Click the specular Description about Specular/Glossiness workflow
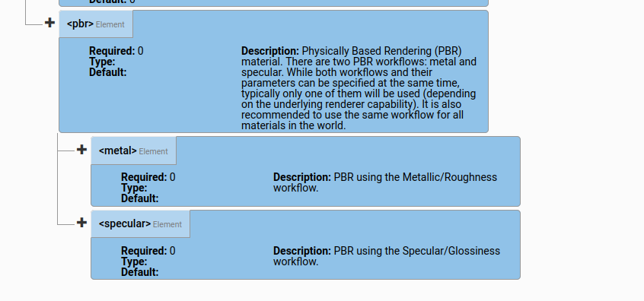The image size is (644, 301). point(387,256)
